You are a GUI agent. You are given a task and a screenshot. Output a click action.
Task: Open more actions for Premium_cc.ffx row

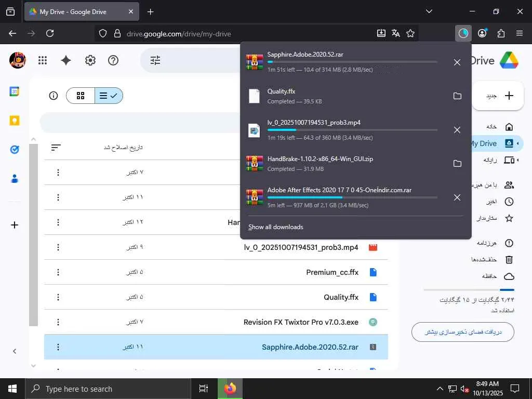pyautogui.click(x=58, y=272)
